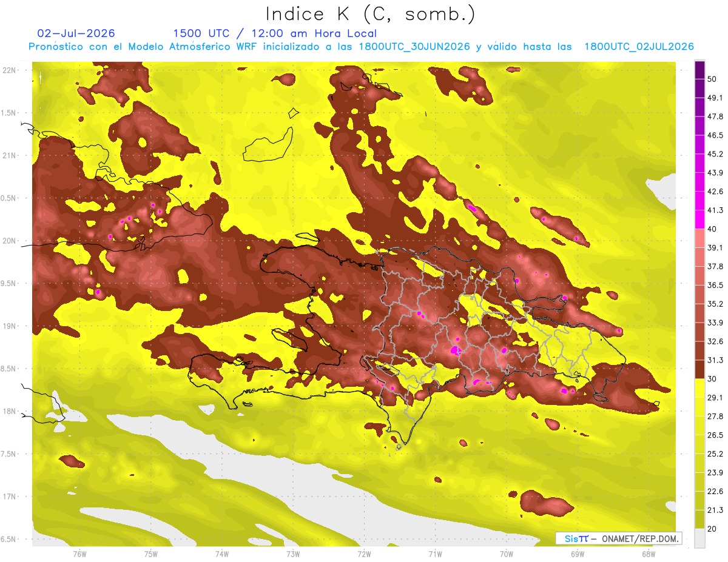This screenshot has height=562, width=728.
Task: Click the "47.8" color scale value
Action: coord(715,116)
